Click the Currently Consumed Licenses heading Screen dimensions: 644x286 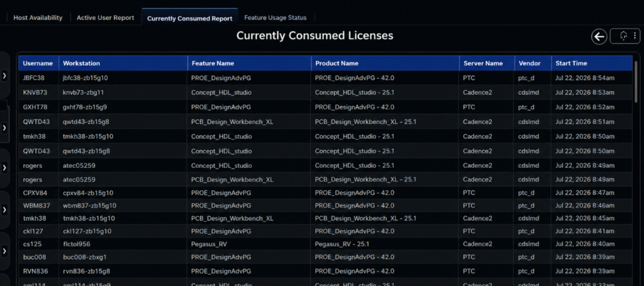314,36
